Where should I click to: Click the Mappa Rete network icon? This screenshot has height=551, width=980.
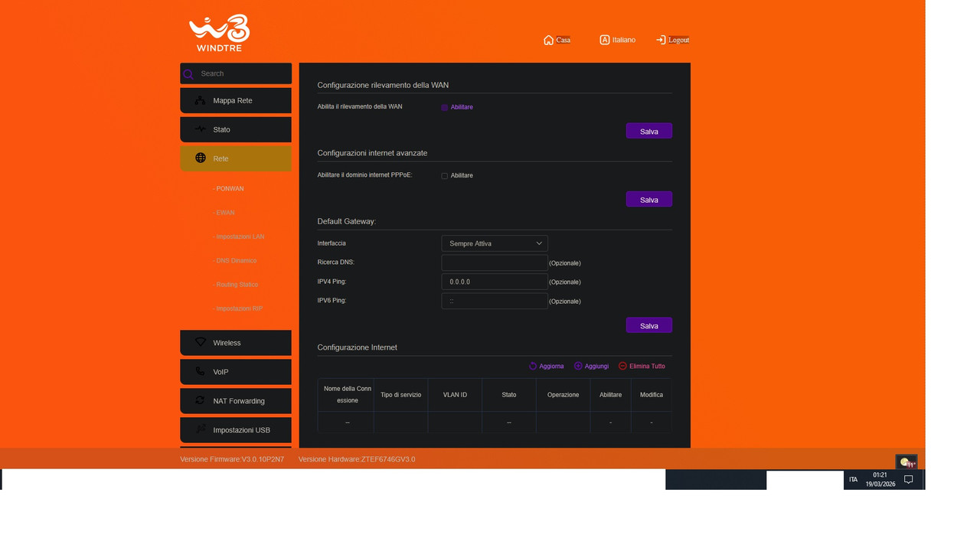[201, 100]
